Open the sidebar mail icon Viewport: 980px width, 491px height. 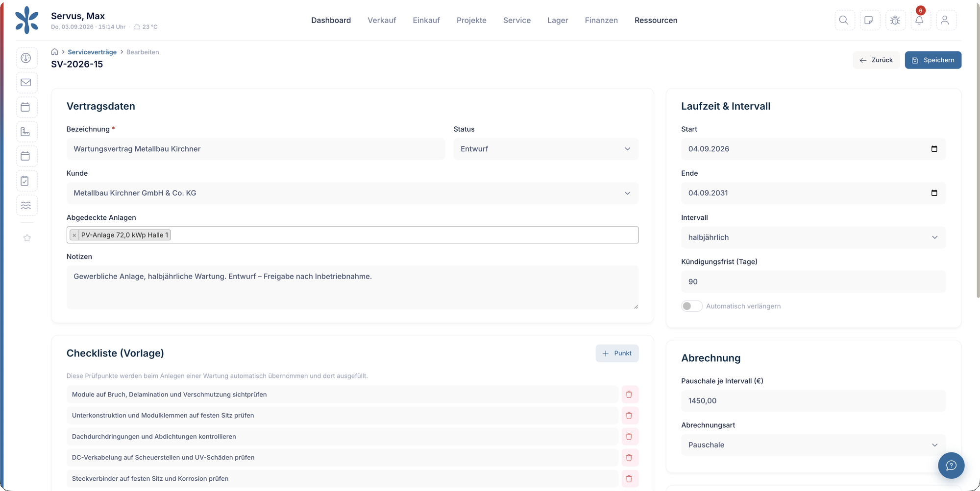point(26,82)
